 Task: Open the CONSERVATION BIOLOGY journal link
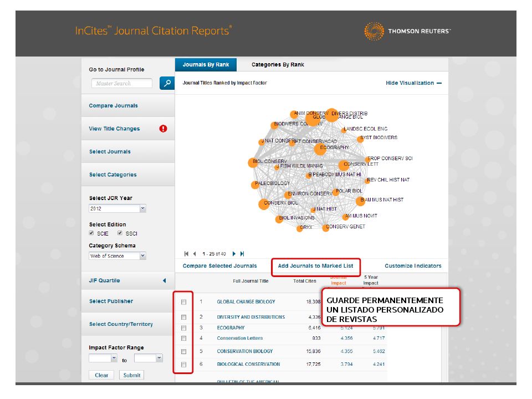tap(244, 351)
